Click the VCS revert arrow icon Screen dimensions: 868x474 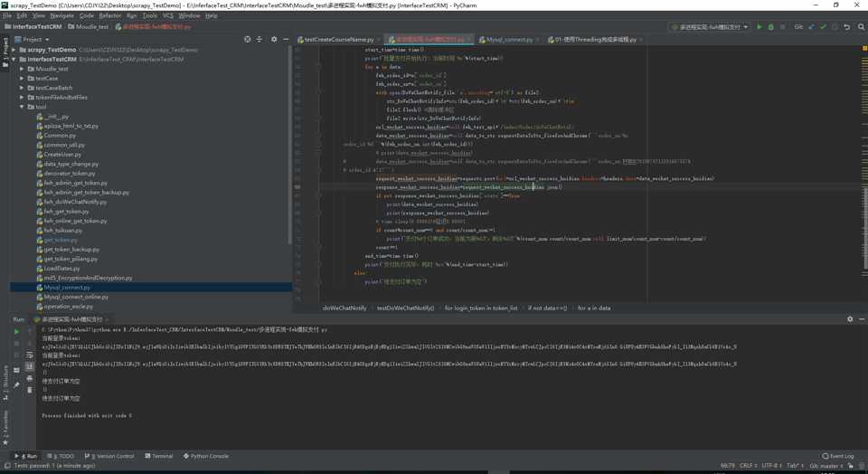tap(847, 26)
